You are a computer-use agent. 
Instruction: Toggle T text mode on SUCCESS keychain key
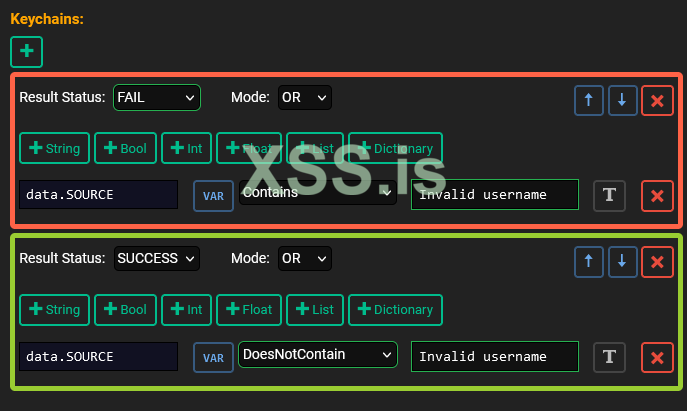point(609,358)
